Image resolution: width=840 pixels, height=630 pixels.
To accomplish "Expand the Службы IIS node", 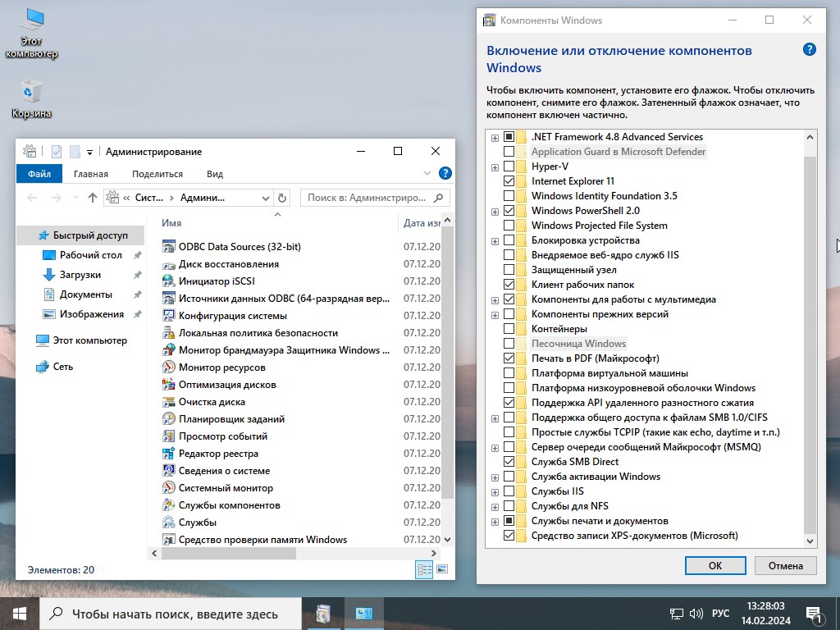I will (x=495, y=492).
